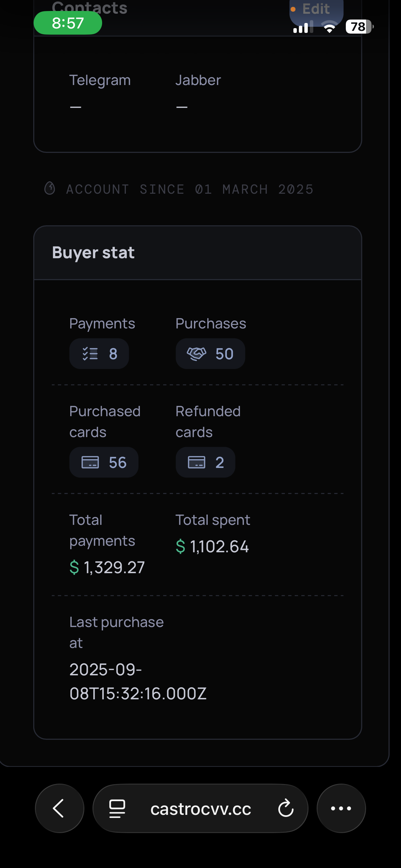The height and width of the screenshot is (868, 401).
Task: Tap the handshake icon next to 50
Action: pos(196,353)
